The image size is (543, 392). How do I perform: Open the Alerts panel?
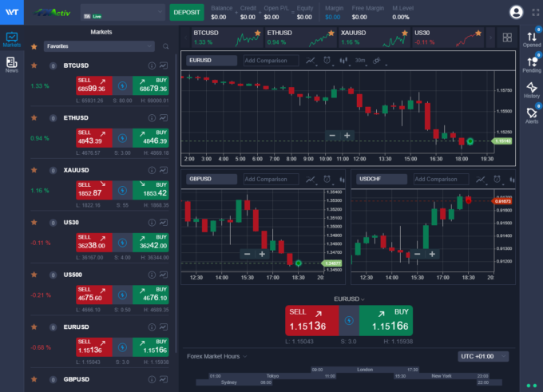(x=532, y=115)
